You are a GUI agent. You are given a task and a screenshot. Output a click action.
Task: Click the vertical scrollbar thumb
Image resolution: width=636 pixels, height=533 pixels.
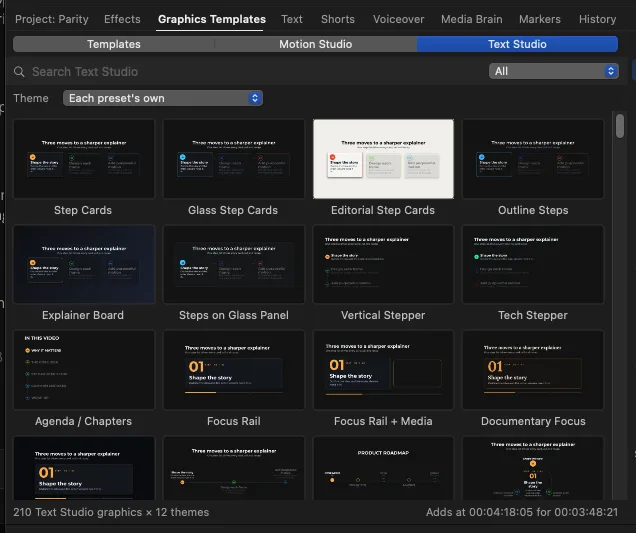pos(619,126)
